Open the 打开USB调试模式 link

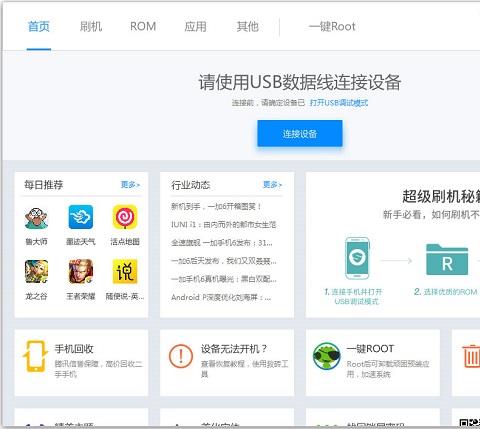point(339,103)
